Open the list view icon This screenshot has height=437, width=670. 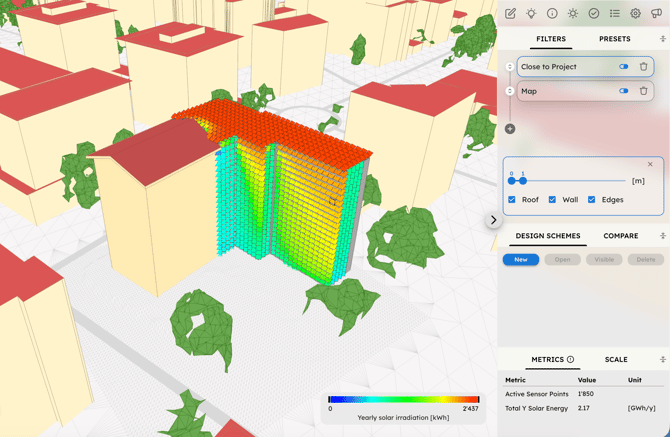(x=615, y=14)
